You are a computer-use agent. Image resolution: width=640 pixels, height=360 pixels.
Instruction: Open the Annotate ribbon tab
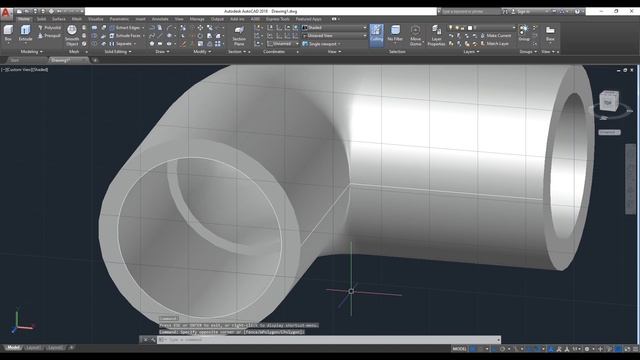(160, 19)
